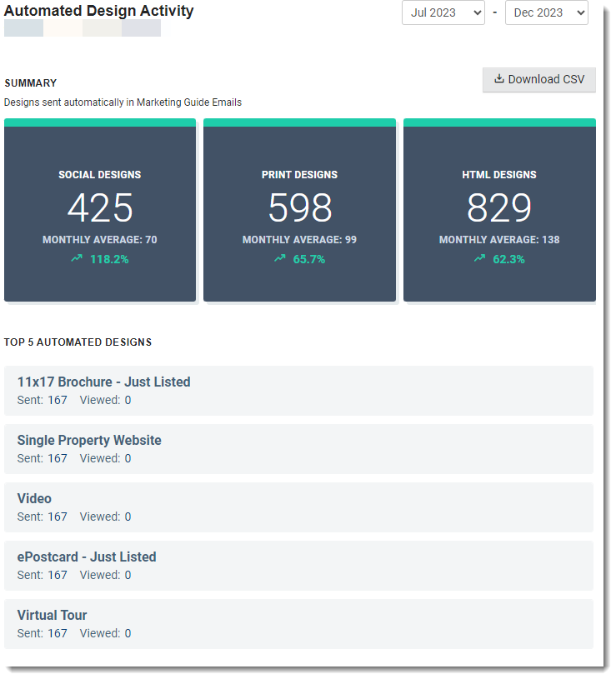This screenshot has height=679, width=616.
Task: Select the HTML Designs summary card
Action: [x=499, y=212]
